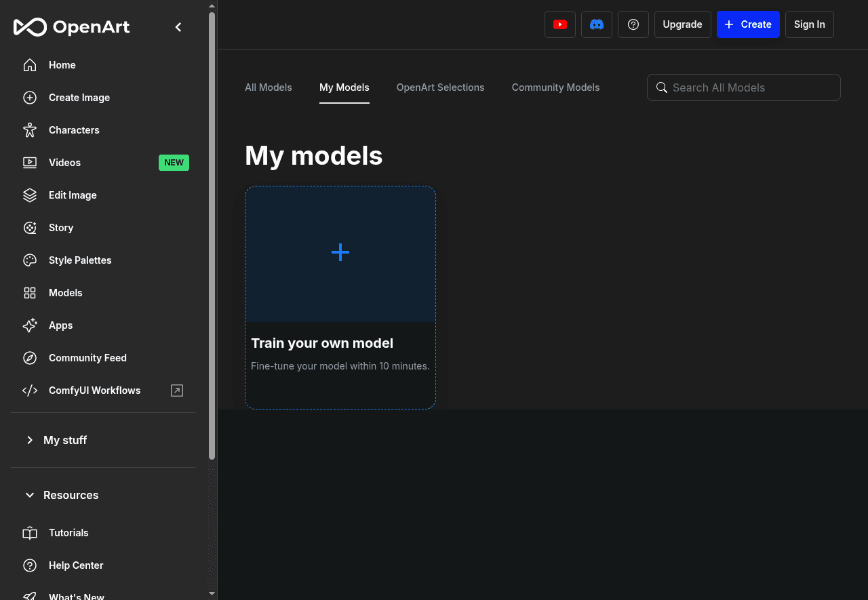Image resolution: width=868 pixels, height=600 pixels.
Task: Click the sidebar scroll down arrow
Action: [212, 593]
